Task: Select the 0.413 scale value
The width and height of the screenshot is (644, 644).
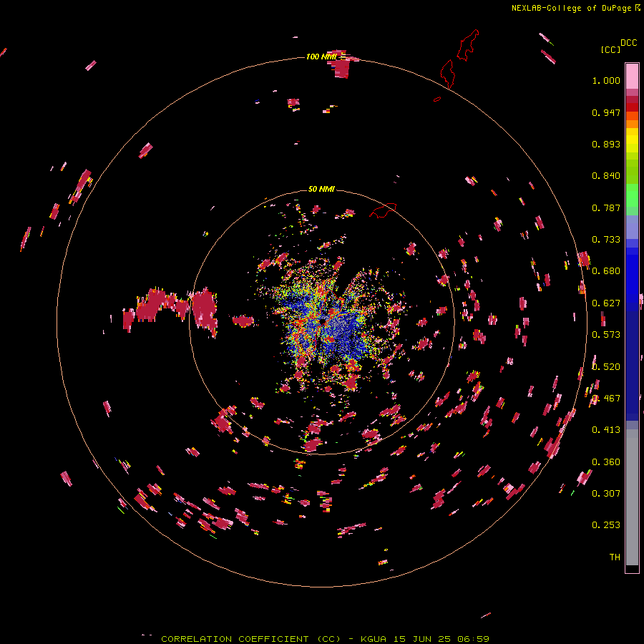Action: 606,430
